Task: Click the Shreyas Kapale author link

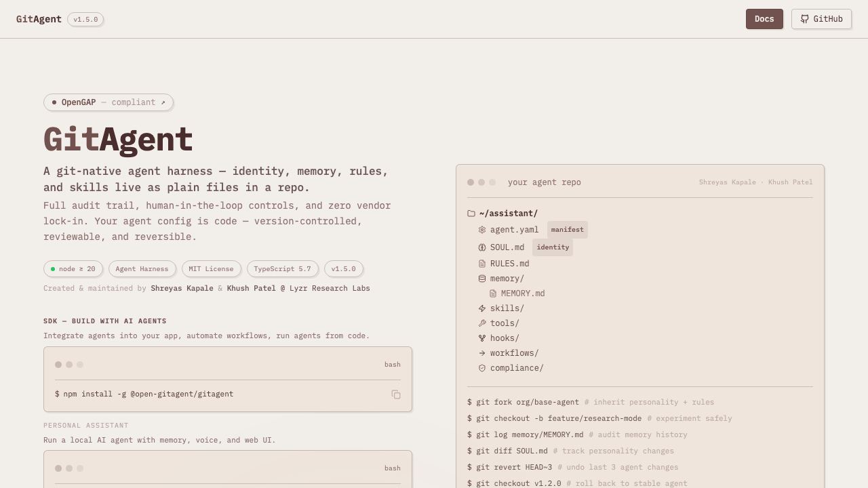Action: pyautogui.click(x=182, y=288)
